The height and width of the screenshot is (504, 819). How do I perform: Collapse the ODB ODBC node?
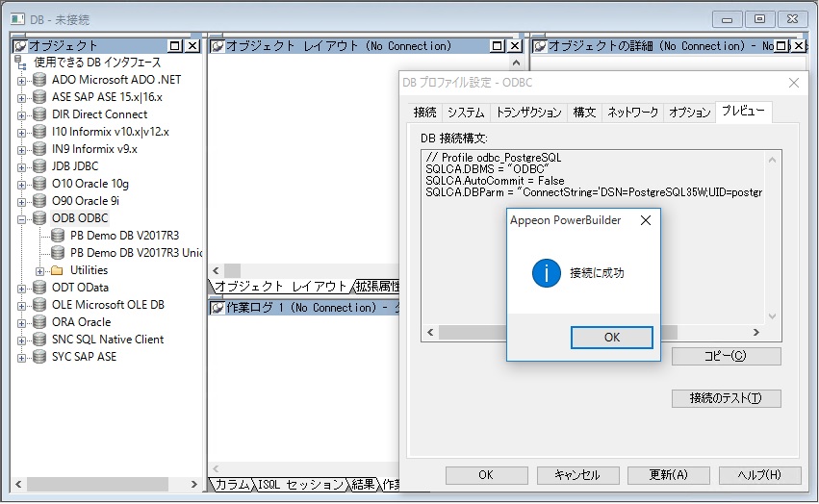click(x=21, y=219)
